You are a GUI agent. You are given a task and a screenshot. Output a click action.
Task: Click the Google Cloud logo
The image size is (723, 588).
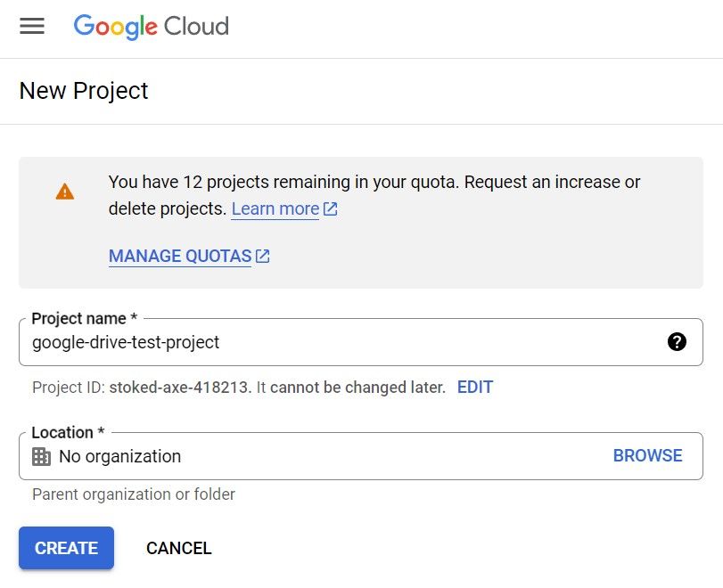point(150,27)
